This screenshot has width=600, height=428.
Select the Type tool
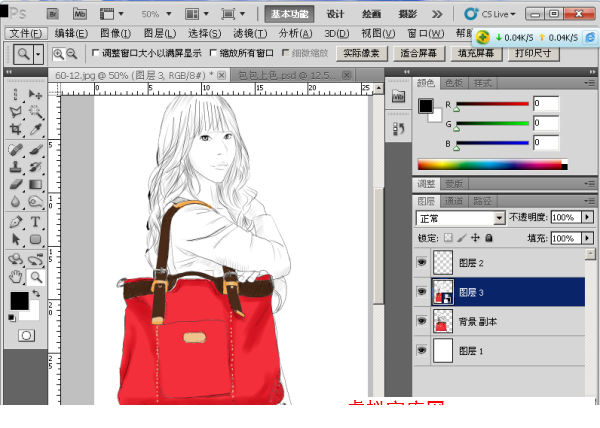coord(35,221)
